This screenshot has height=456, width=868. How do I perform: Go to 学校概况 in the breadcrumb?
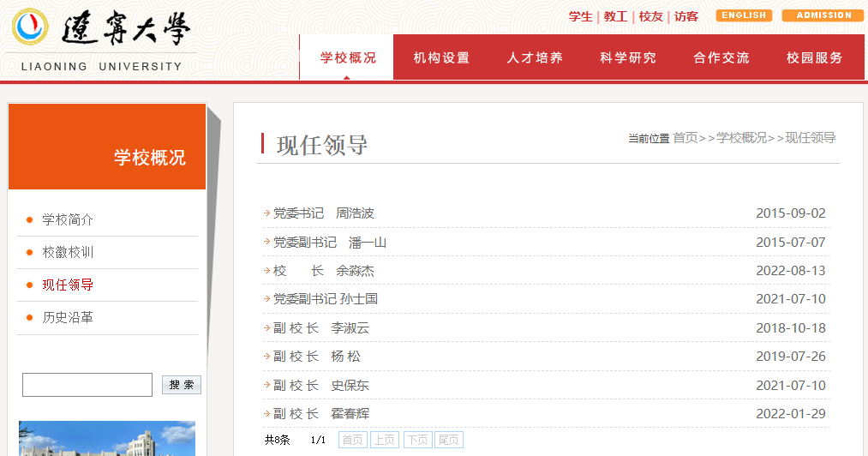[x=742, y=137]
